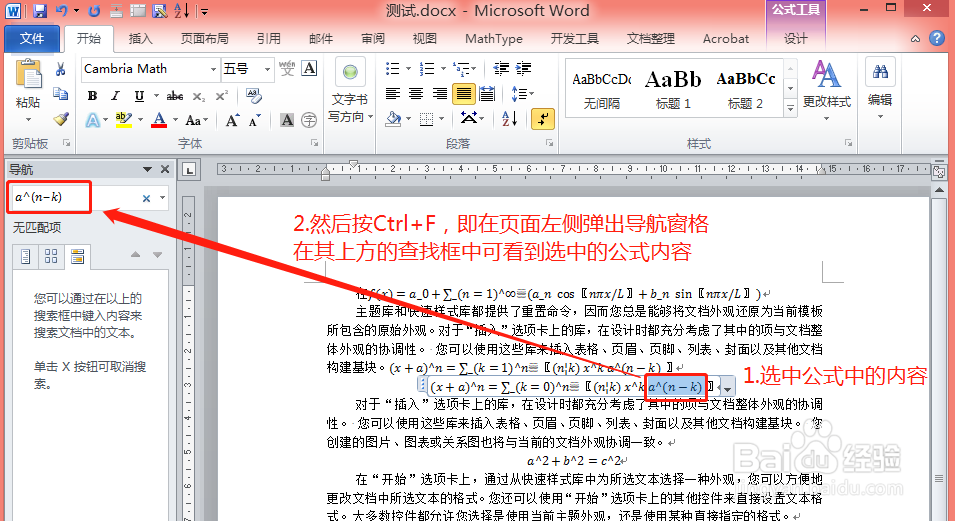Open the 五号 font size dropdown
This screenshot has width=955, height=521.
(267, 69)
